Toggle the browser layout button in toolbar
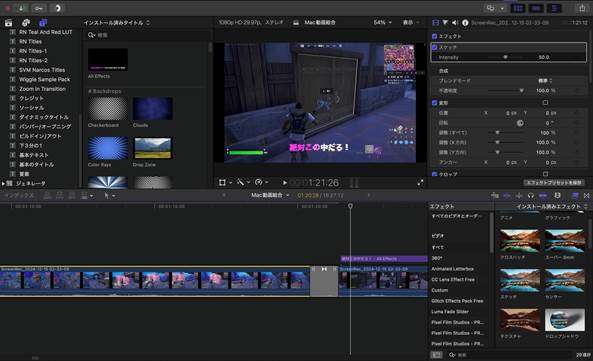 coord(518,8)
